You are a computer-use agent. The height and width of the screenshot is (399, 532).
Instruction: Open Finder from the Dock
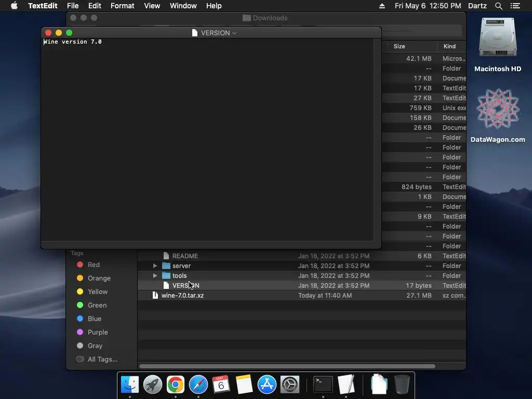[x=129, y=384]
